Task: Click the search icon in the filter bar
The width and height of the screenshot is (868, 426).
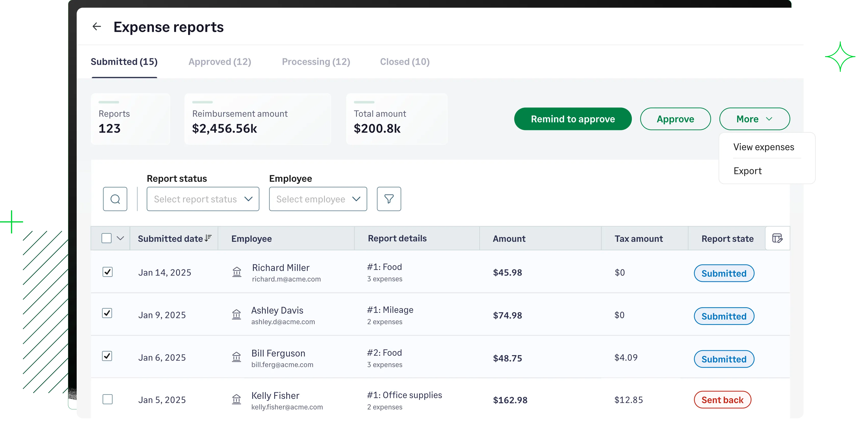Action: pyautogui.click(x=115, y=199)
